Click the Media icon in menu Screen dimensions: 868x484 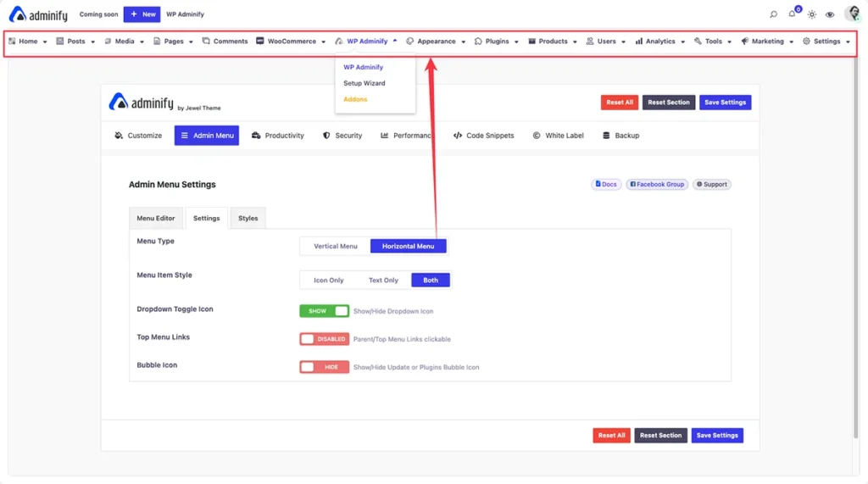click(x=108, y=41)
